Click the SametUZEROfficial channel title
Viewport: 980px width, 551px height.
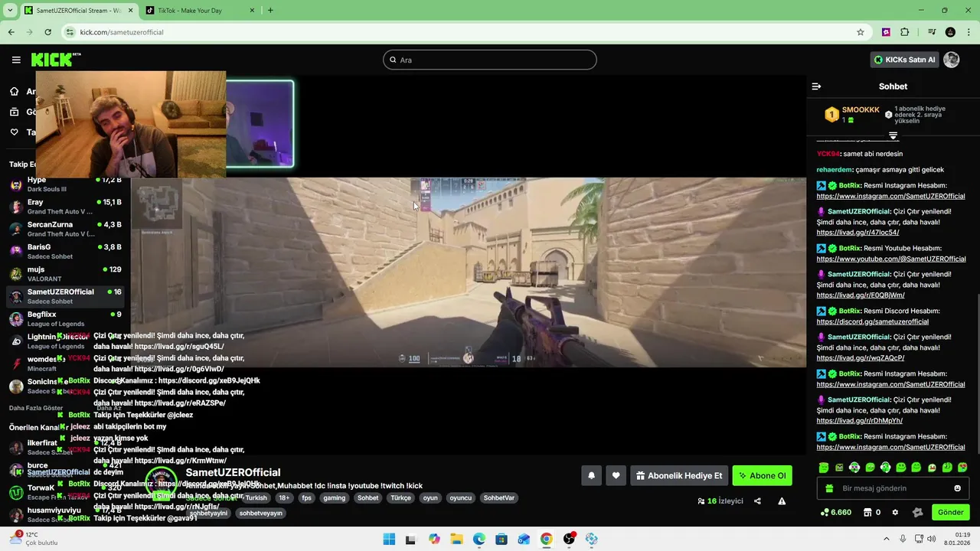233,472
